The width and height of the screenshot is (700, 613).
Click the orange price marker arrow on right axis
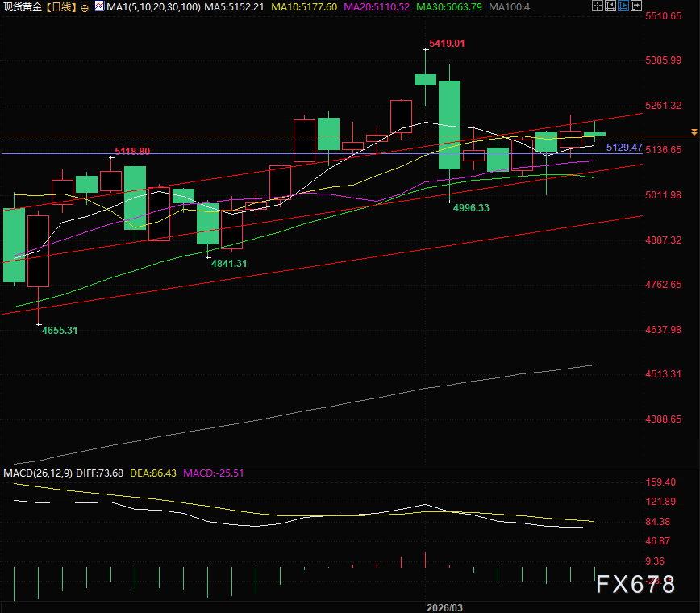[694, 132]
